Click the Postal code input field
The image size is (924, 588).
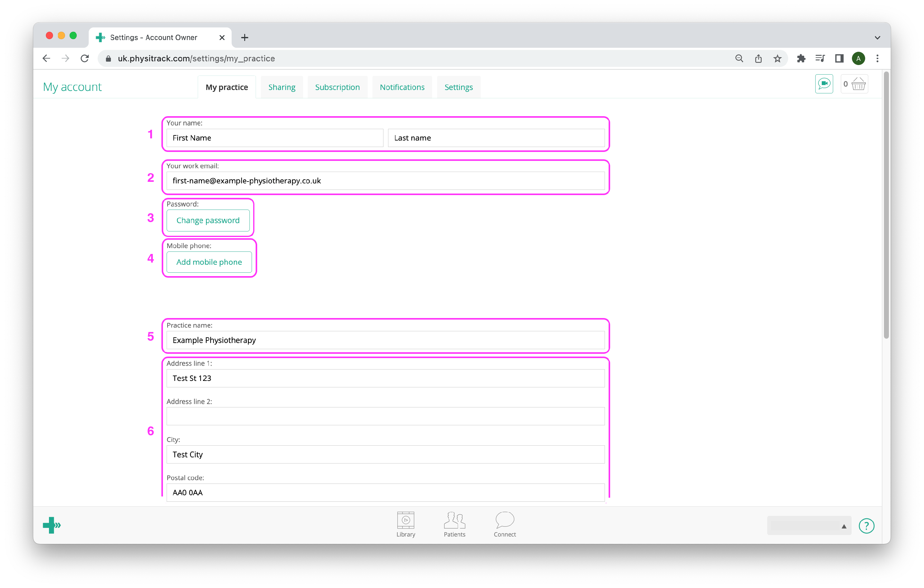click(386, 492)
